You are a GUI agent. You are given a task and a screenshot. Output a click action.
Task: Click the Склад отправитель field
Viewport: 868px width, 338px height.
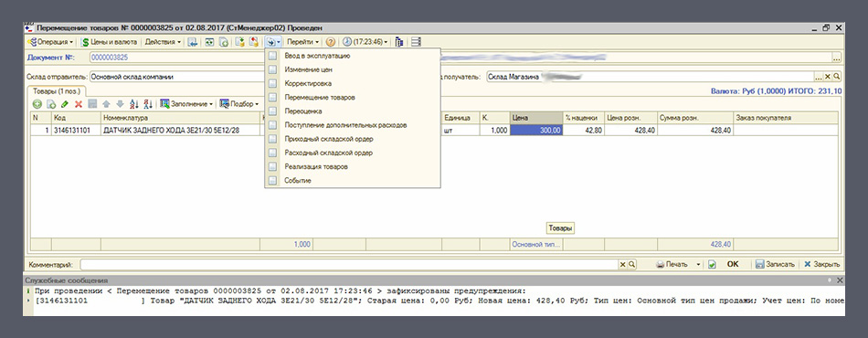(x=177, y=77)
